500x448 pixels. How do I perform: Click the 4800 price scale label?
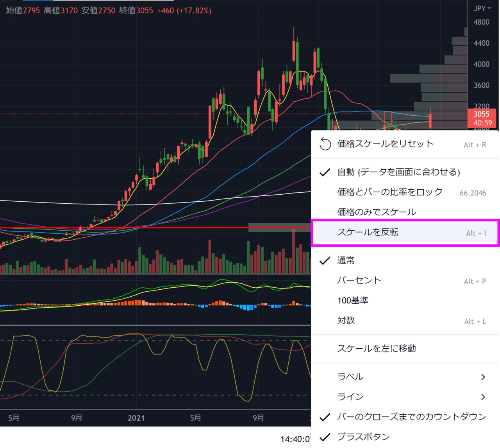coord(481,22)
